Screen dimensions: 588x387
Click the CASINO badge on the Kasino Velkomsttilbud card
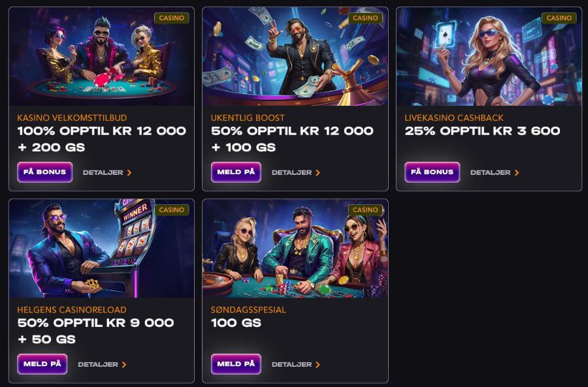[171, 18]
